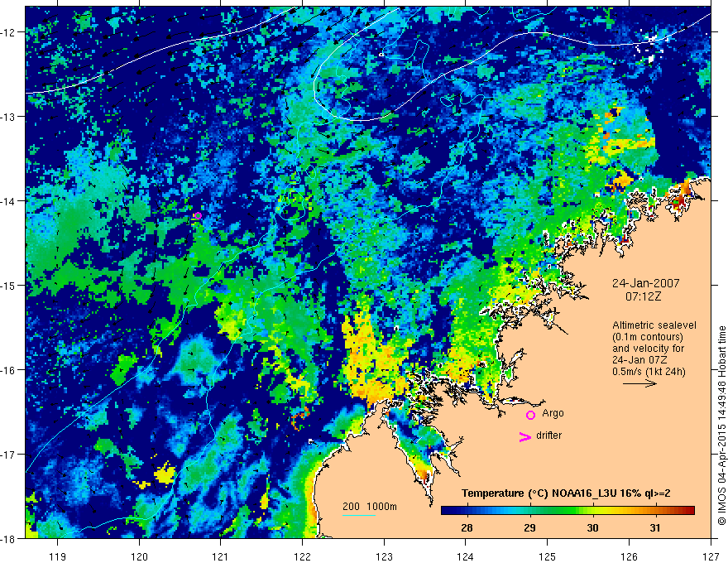The width and height of the screenshot is (728, 563).
Task: Click the colorbar value "28"
Action: [x=467, y=527]
